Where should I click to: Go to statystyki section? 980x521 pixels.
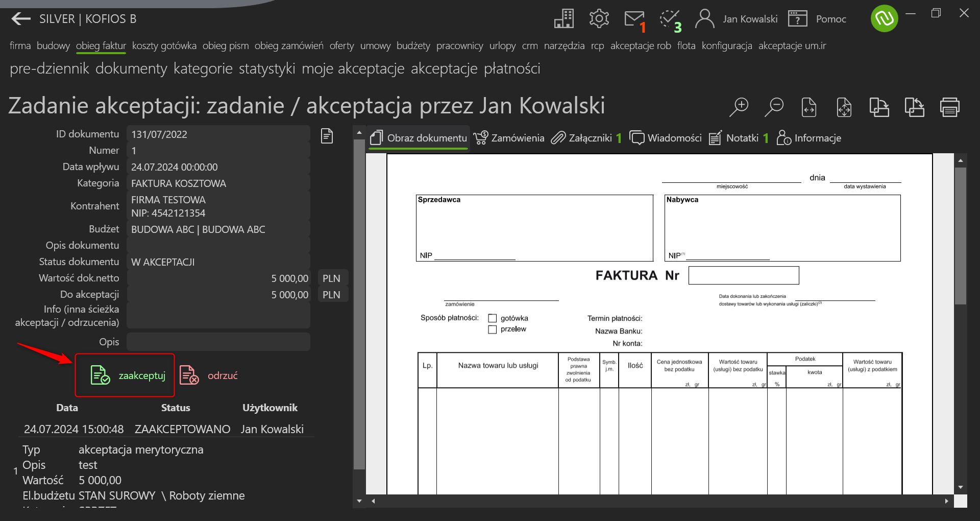pos(267,68)
